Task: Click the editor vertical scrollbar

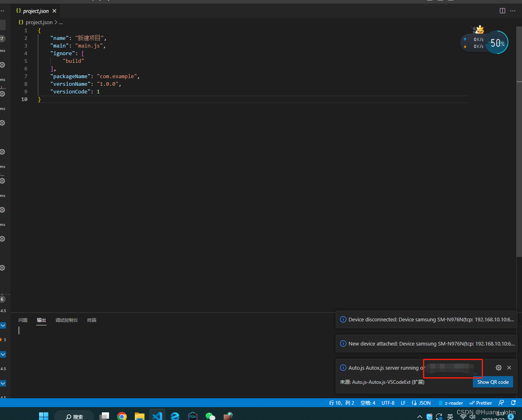Action: (x=519, y=142)
